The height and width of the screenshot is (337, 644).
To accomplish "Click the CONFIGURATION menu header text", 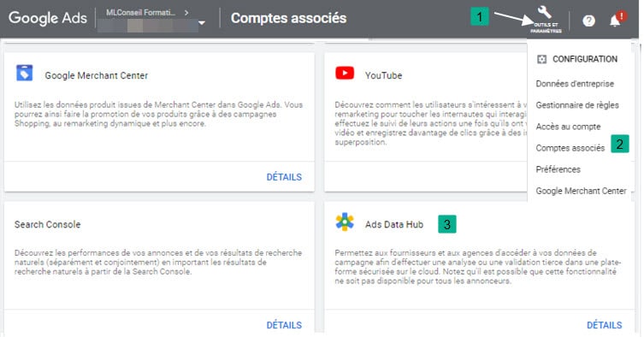I will (585, 59).
